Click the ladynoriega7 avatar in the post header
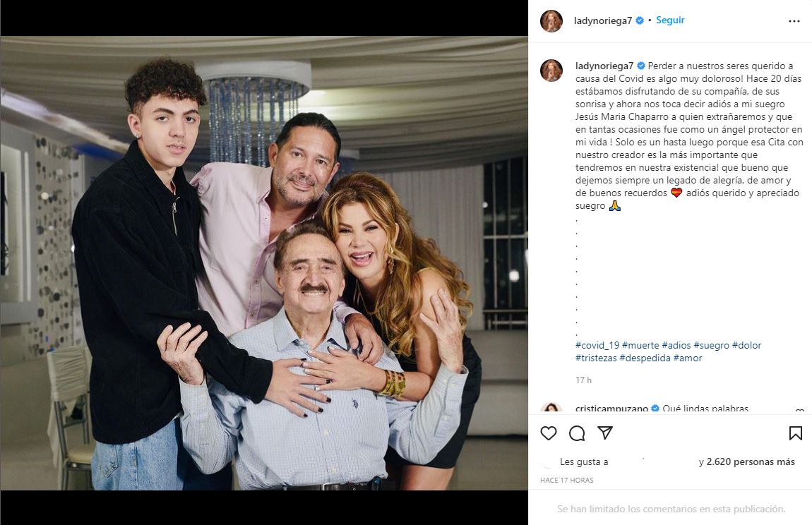This screenshot has width=812, height=525. [x=551, y=21]
